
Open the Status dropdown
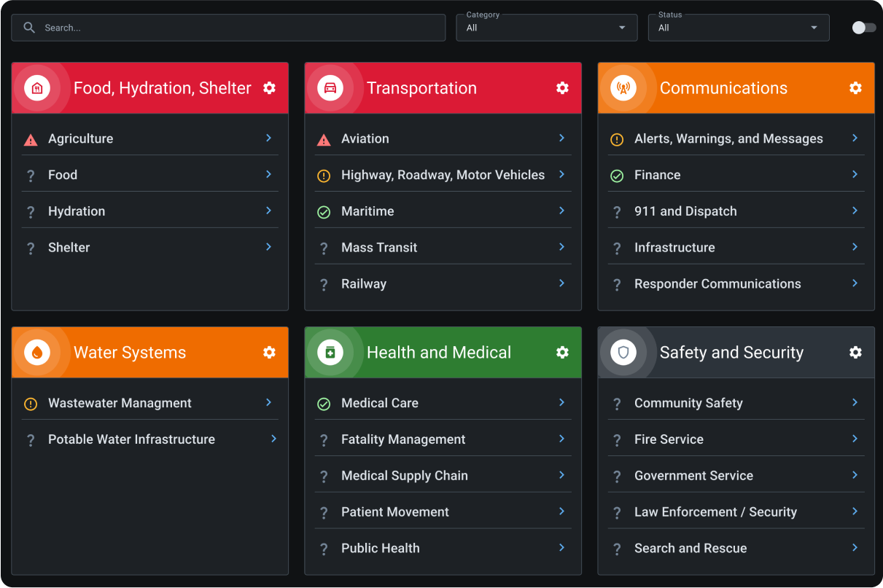pos(738,28)
